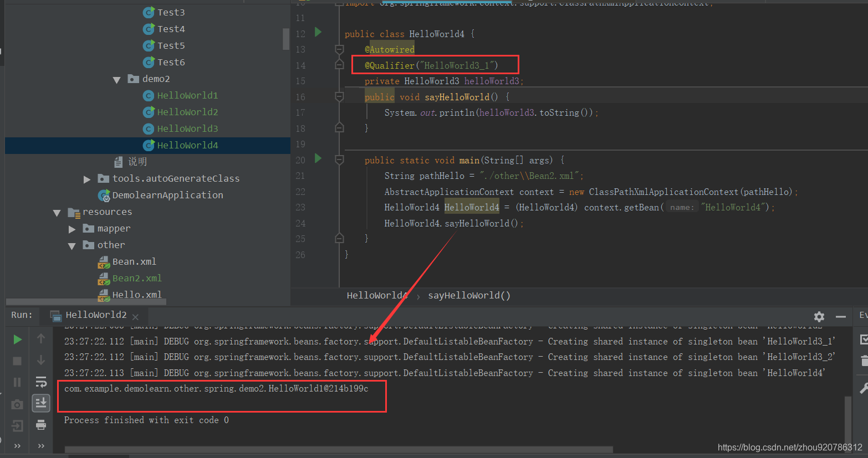This screenshot has width=868, height=458.
Task: Pause the program output
Action: coord(17,382)
